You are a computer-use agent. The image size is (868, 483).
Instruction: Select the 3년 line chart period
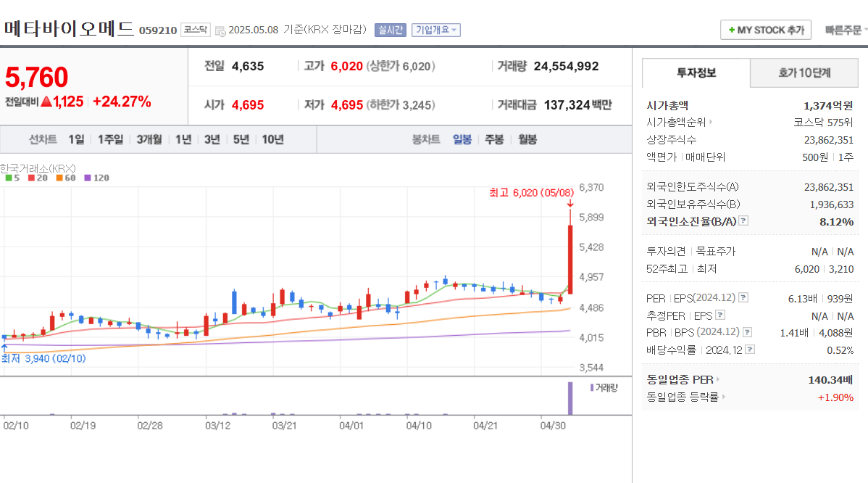click(x=212, y=139)
